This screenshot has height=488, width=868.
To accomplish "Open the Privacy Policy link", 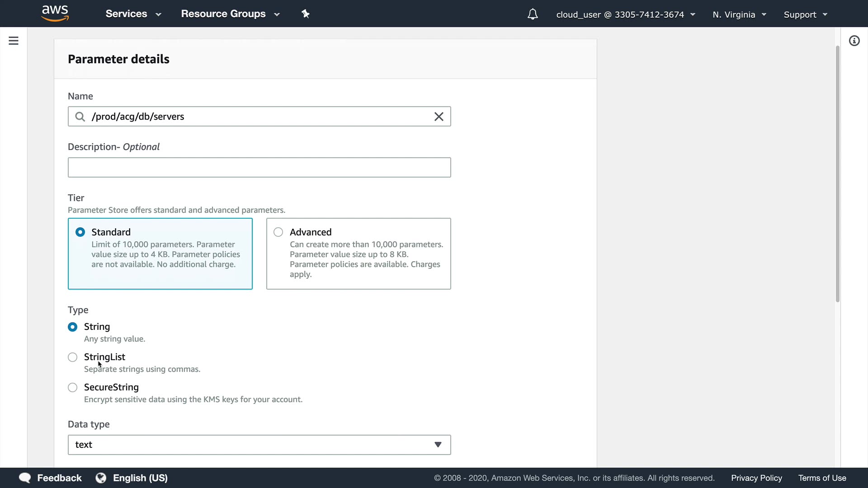I will click(x=756, y=478).
